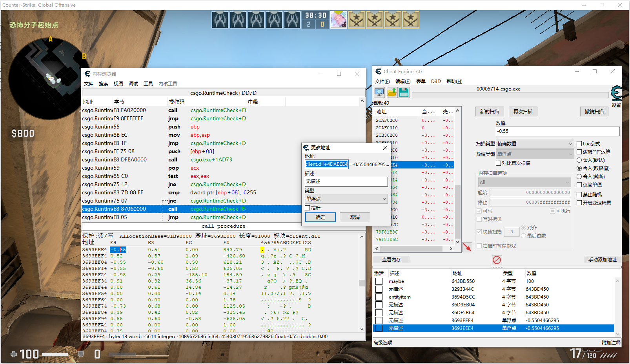Open the type dropdown in change-address dialog
Image resolution: width=630 pixels, height=364 pixels.
click(x=346, y=199)
